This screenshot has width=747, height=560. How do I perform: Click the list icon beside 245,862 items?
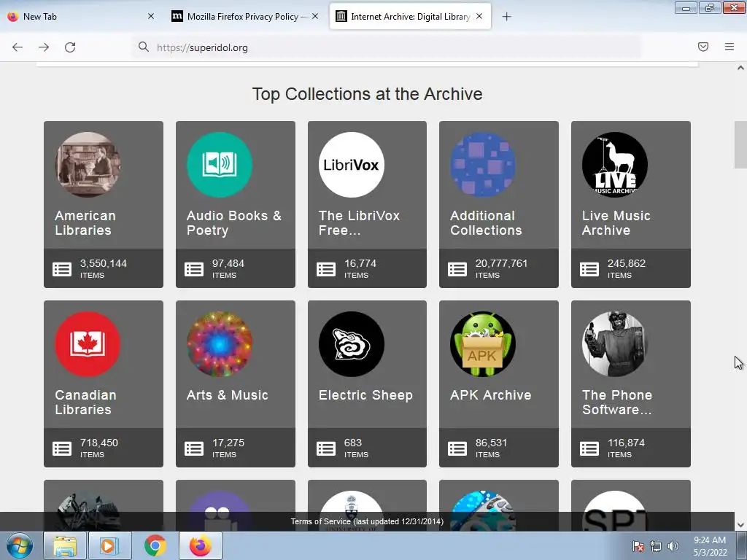pos(589,270)
